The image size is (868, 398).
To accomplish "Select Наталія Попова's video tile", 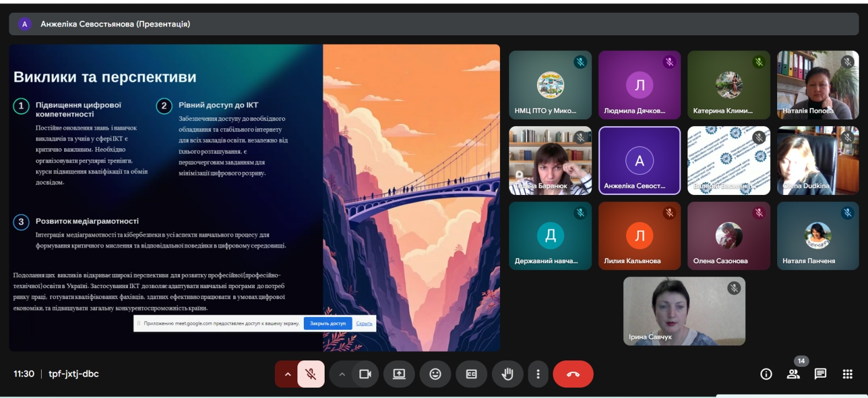I will pyautogui.click(x=817, y=84).
